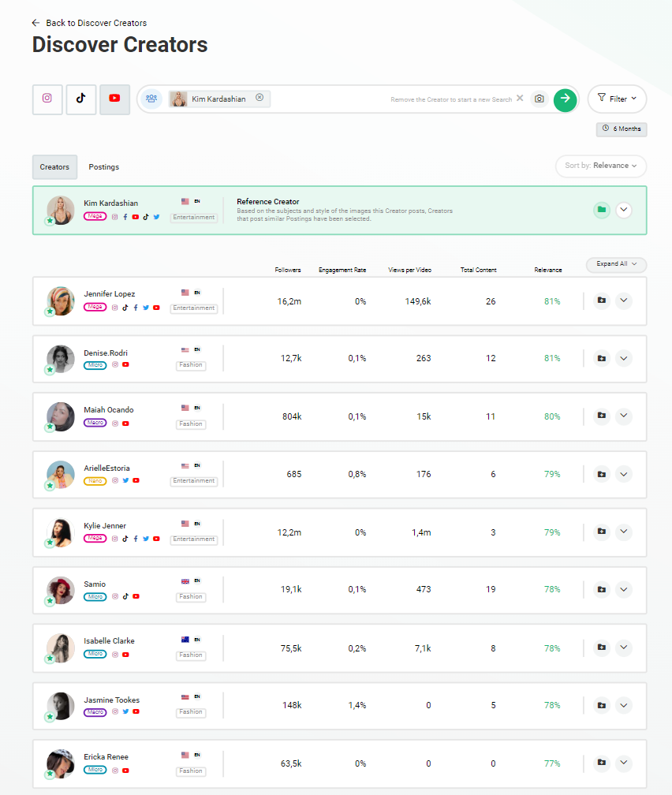Click Samio TikTok icon

[125, 596]
